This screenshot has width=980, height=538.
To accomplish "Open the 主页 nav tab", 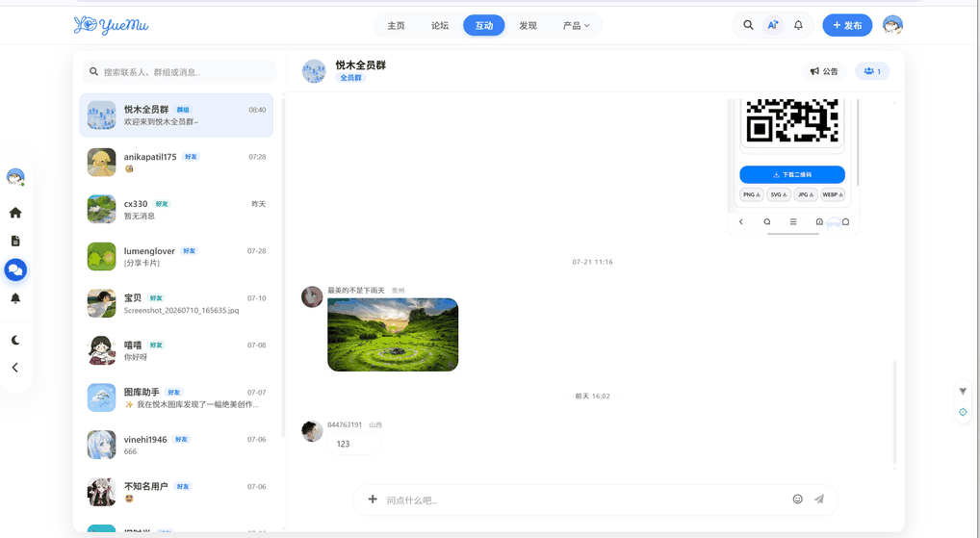I will 397,25.
